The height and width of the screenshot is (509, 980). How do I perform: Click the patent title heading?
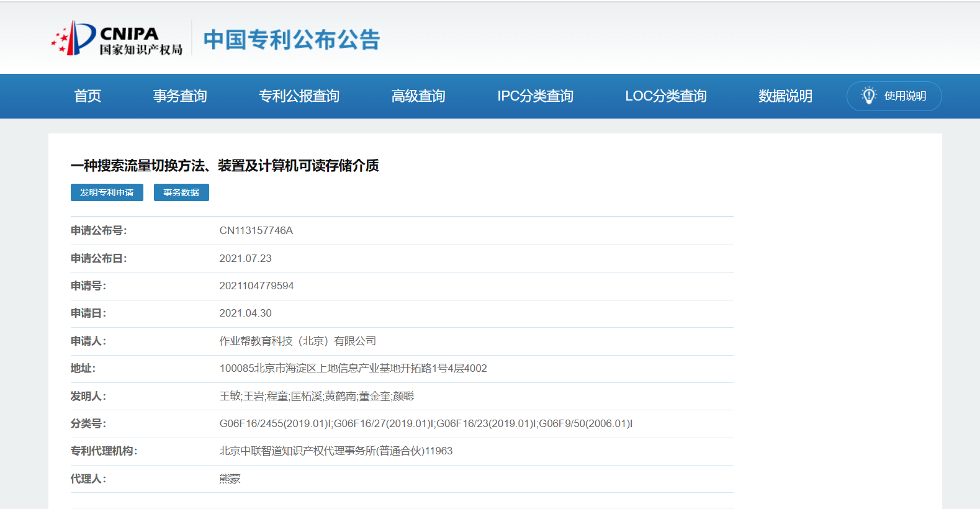[224, 166]
